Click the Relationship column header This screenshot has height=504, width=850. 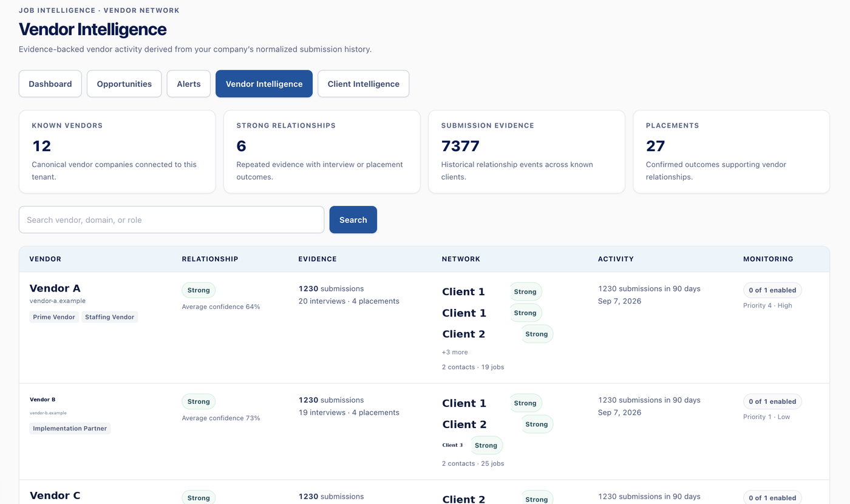pyautogui.click(x=210, y=259)
